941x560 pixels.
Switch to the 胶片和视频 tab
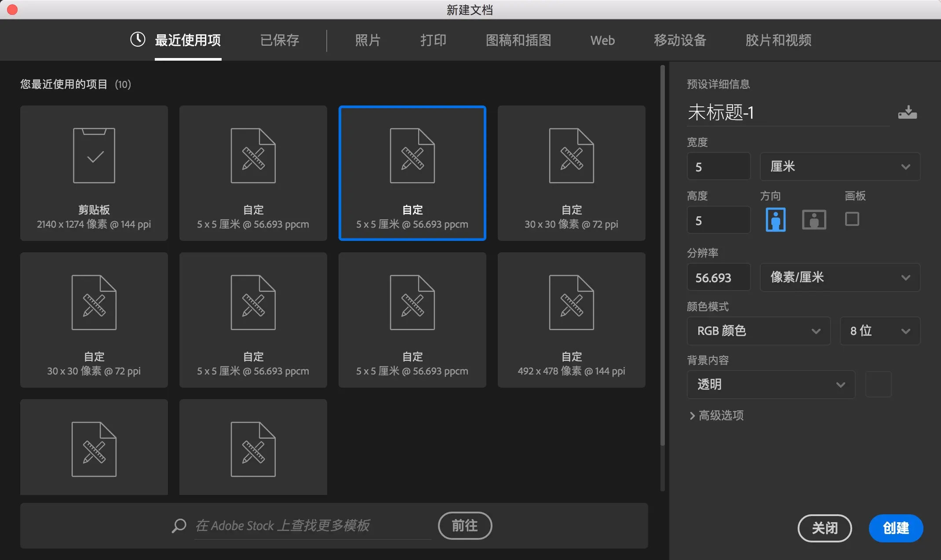click(777, 40)
